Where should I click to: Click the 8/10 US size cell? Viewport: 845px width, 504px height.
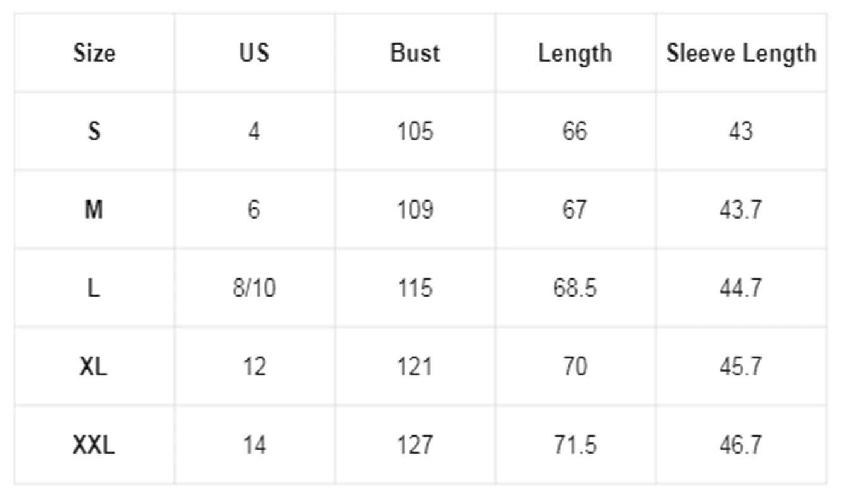click(254, 288)
